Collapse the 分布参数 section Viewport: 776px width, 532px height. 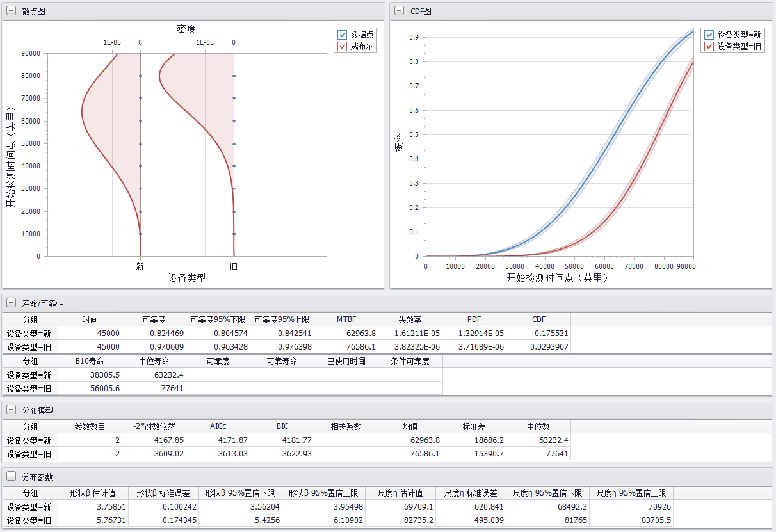pos(12,477)
